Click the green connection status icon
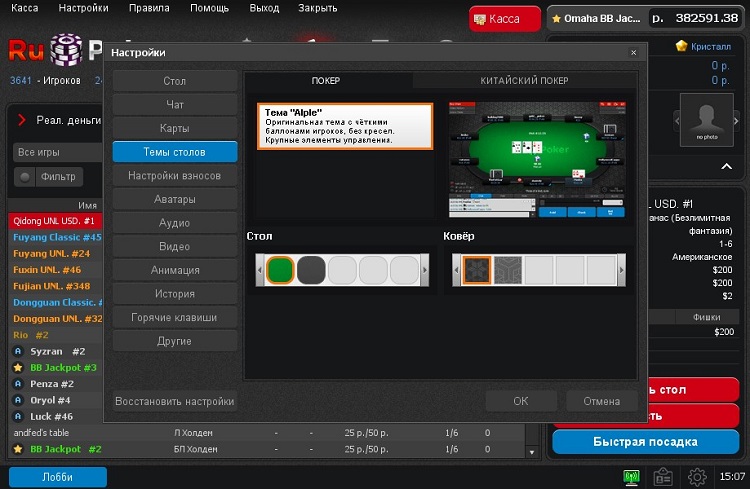Screen dimensions: 750x489 pos(631,477)
